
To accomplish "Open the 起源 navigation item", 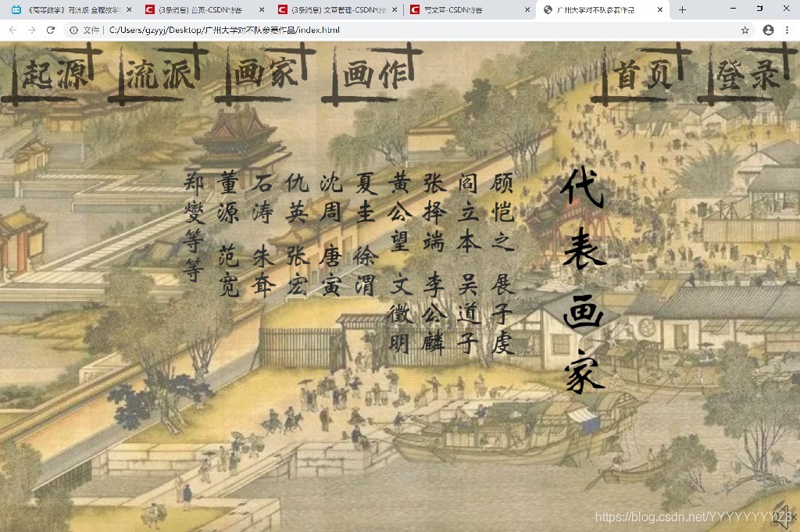I will 52,74.
